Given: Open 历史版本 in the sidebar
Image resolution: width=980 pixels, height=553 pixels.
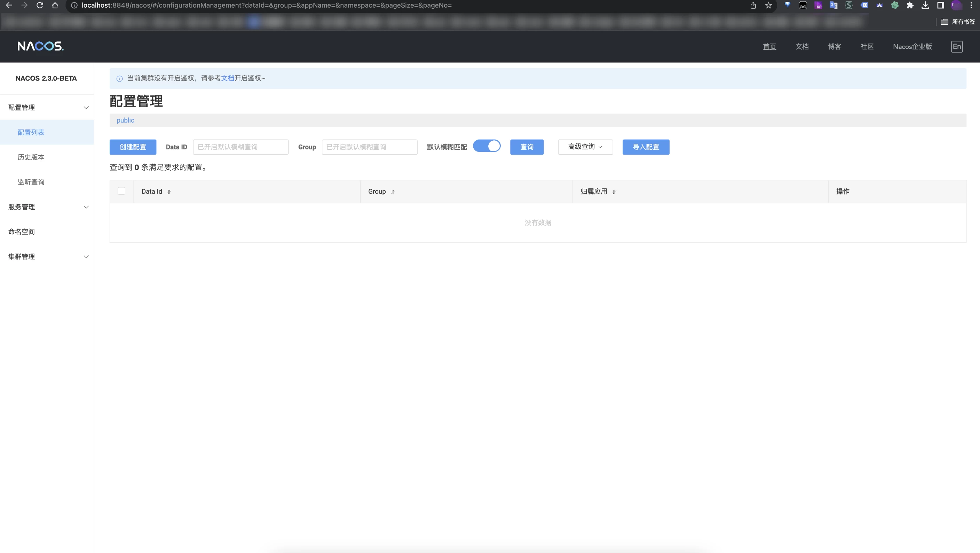Looking at the screenshot, I should point(31,157).
